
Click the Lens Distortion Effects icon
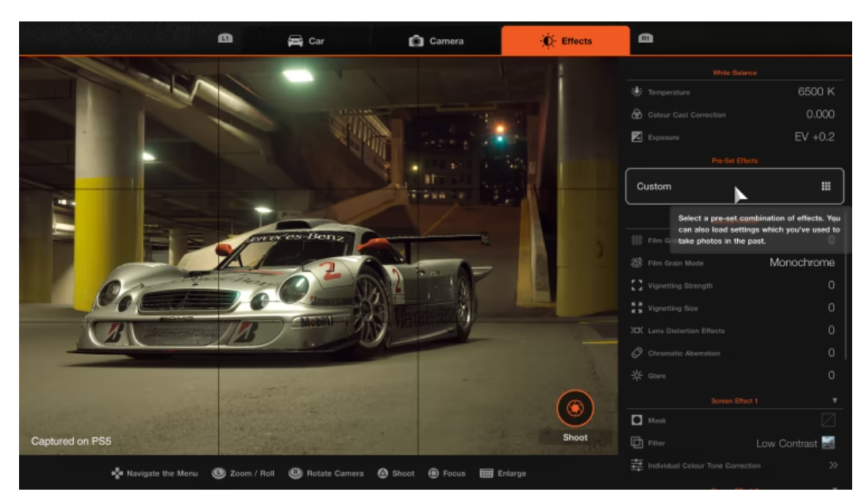click(x=636, y=331)
